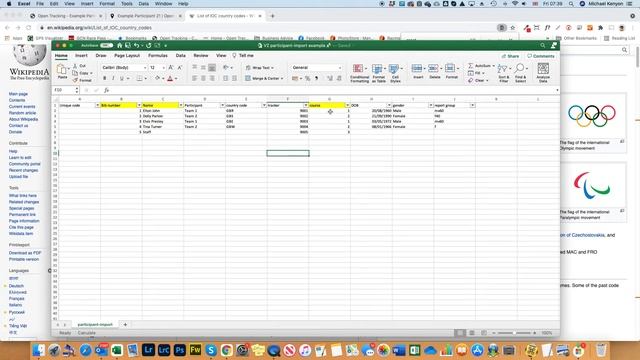Click the Format painter brush

coord(75,80)
